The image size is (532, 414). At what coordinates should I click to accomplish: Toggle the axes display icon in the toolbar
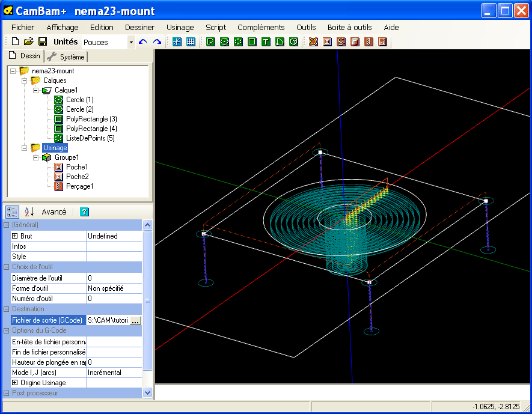(x=177, y=41)
